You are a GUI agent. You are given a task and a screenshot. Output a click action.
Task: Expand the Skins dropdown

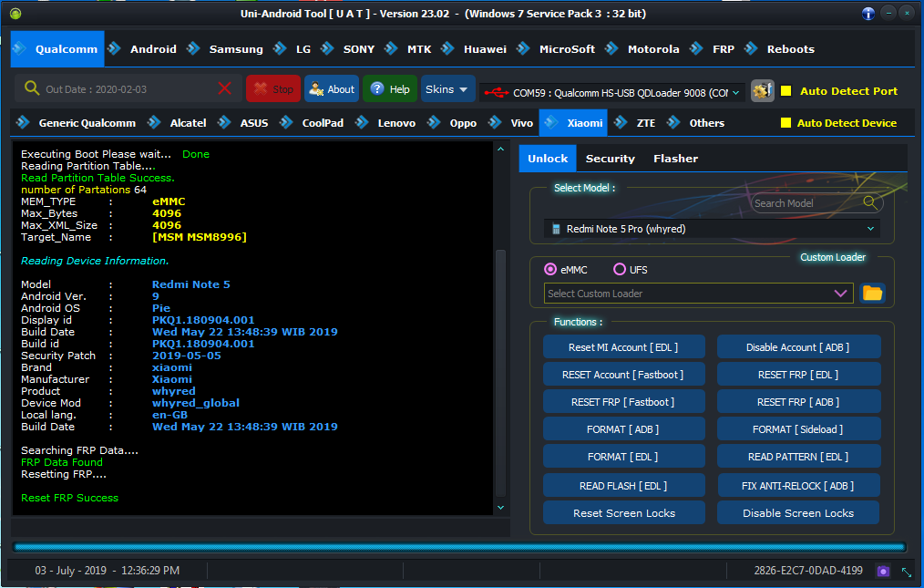tap(447, 89)
